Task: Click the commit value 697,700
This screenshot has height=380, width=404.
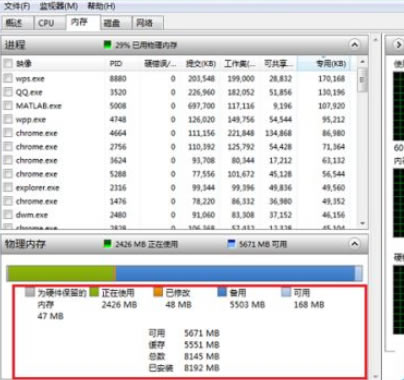Action: tap(201, 106)
